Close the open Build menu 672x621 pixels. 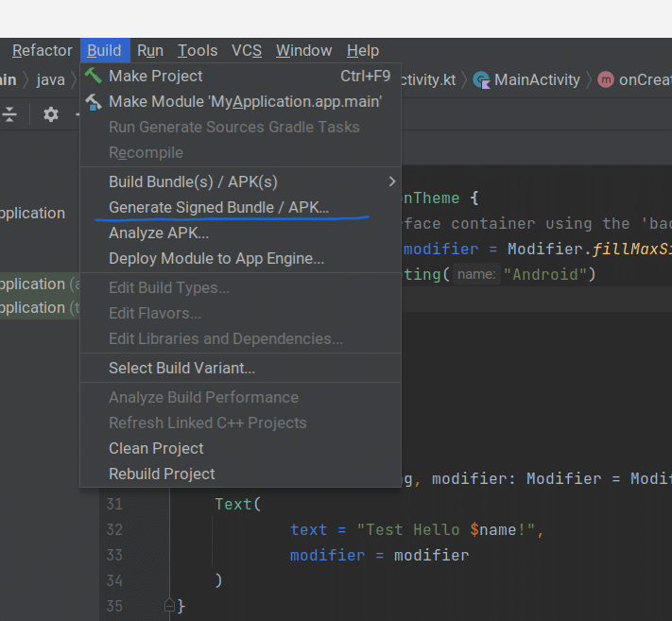point(105,51)
